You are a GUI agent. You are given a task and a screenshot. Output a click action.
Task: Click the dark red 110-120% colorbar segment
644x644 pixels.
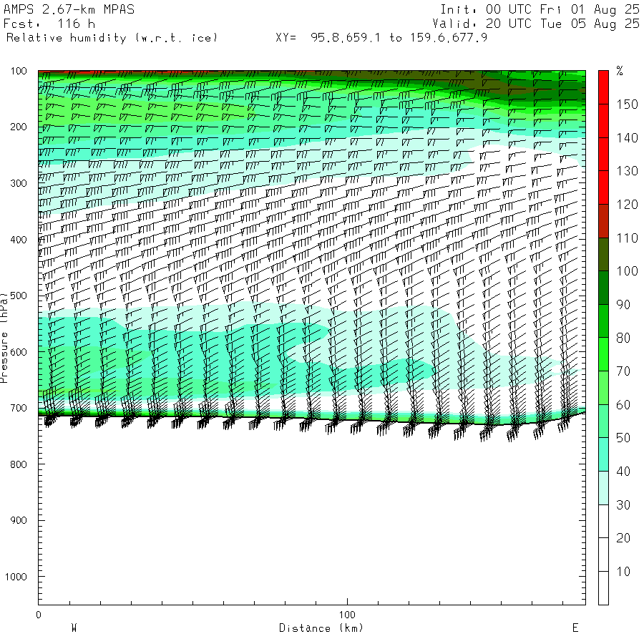point(603,221)
